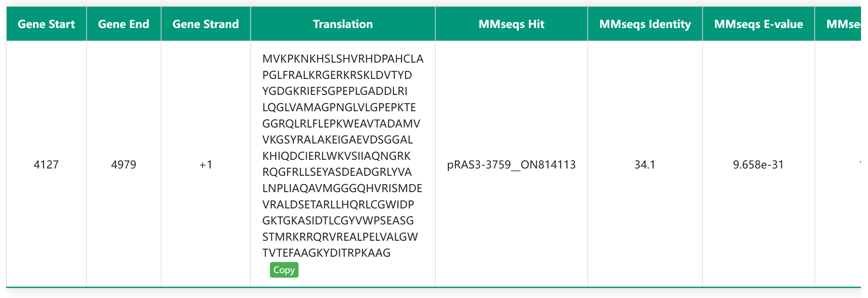Select the Gene Start column header

tap(46, 24)
